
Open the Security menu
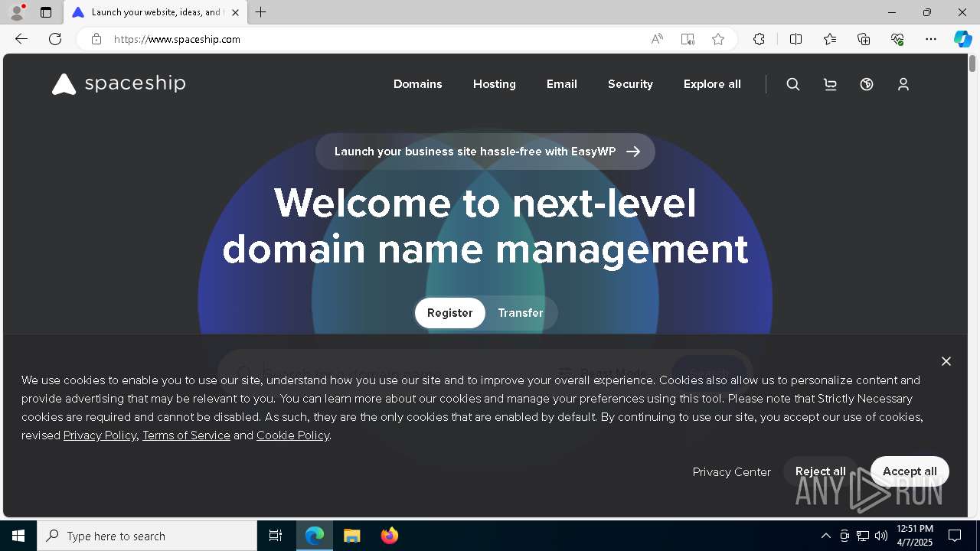click(630, 84)
